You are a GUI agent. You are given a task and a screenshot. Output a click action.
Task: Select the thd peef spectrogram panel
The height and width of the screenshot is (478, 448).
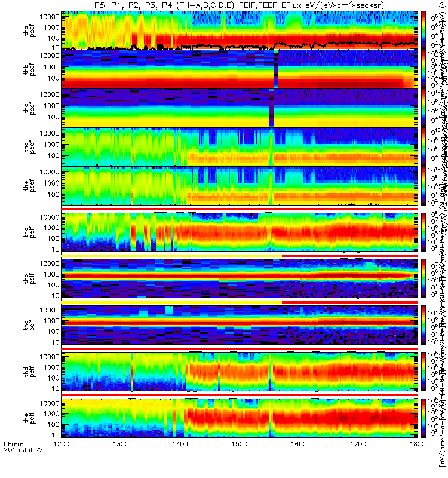pyautogui.click(x=240, y=146)
